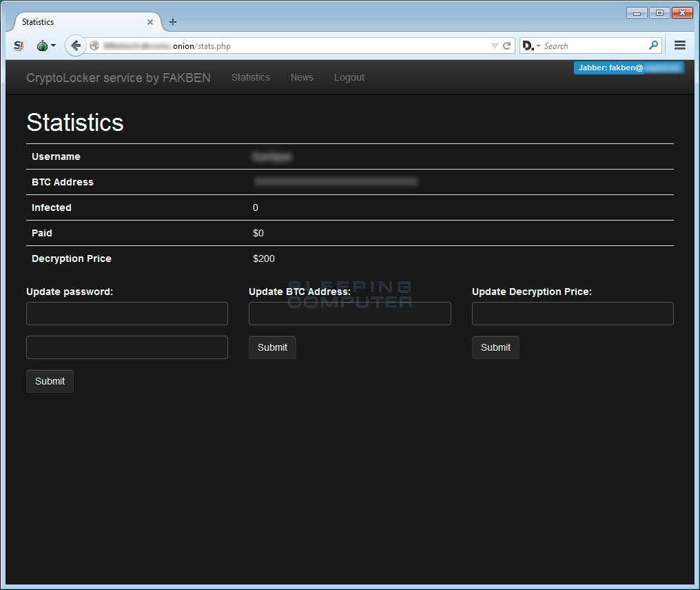700x590 pixels.
Task: Click the site identity globe icon
Action: 94,45
